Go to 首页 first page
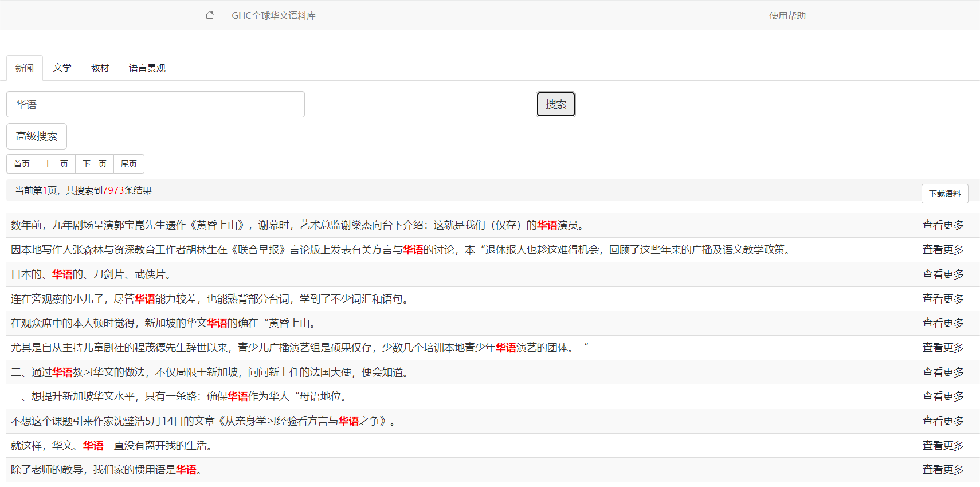 (x=22, y=164)
